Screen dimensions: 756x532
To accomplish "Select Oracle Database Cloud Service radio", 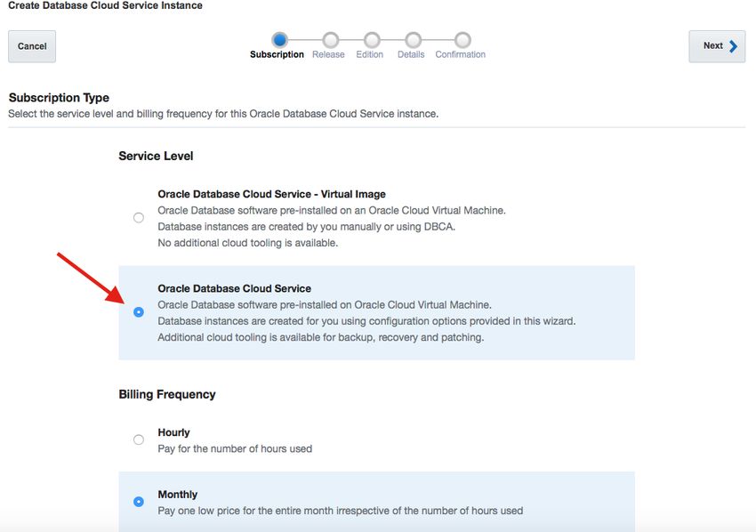I will click(x=139, y=312).
